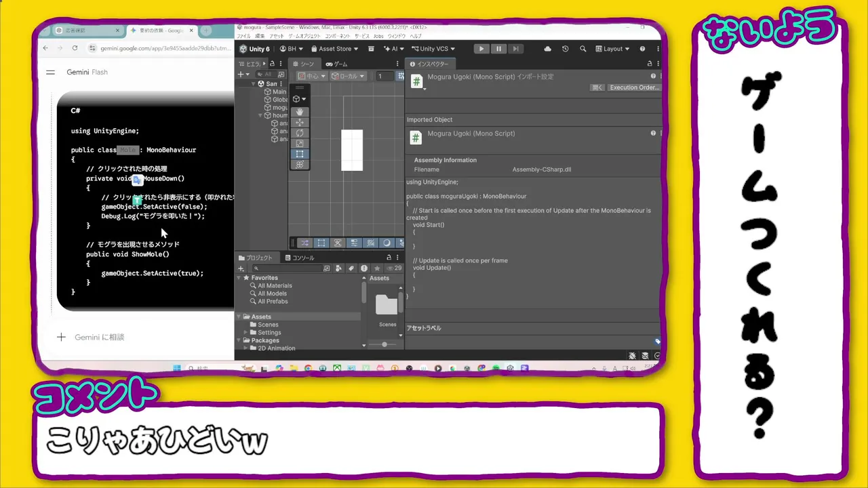Click the browser back arrow

pos(45,48)
